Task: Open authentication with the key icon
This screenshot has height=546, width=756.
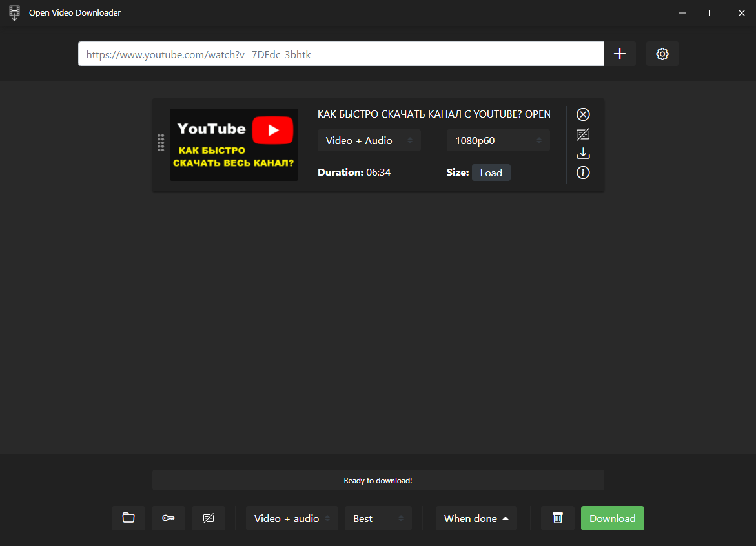Action: point(169,518)
